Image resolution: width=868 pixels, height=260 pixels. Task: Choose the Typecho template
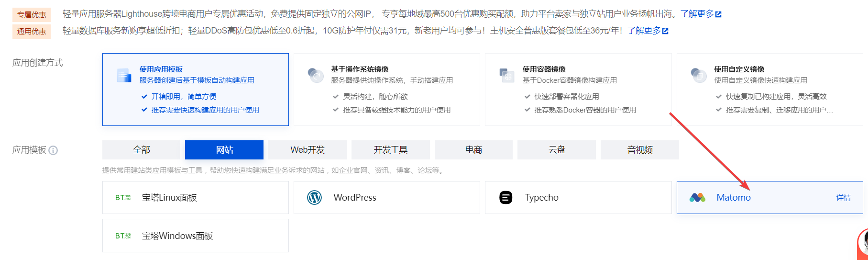tap(578, 197)
